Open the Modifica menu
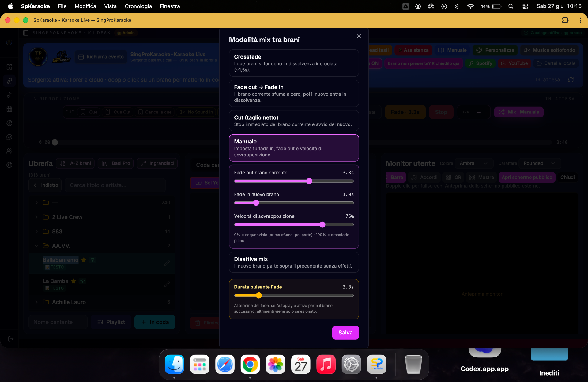588x382 pixels. point(85,6)
